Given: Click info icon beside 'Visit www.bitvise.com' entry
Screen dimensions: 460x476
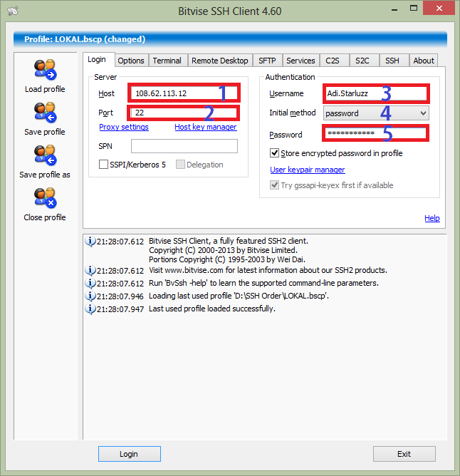Looking at the screenshot, I should (x=90, y=271).
